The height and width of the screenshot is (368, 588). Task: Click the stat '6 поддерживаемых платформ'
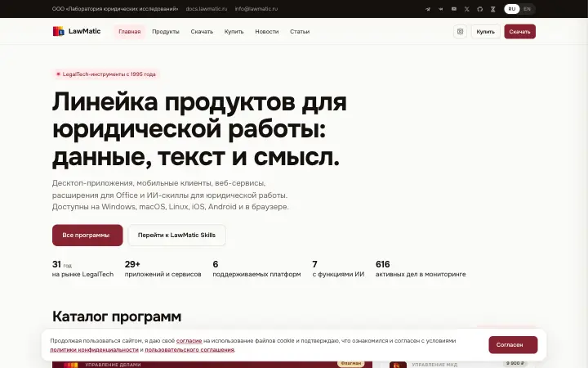pos(257,269)
